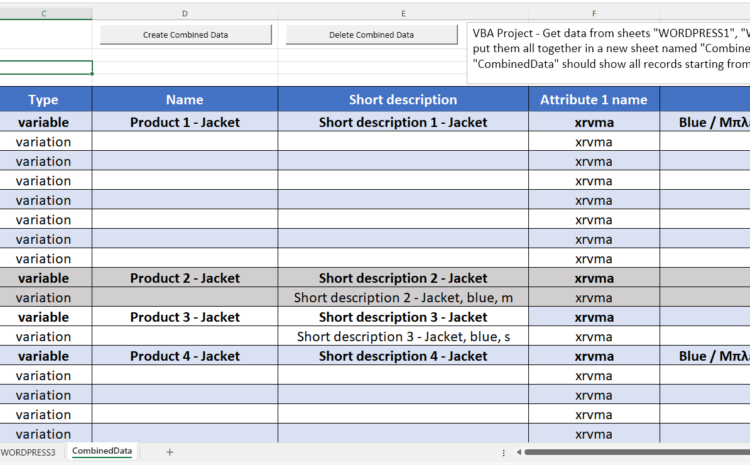Click the Create Combined Data button
Screen dimensions: 750x465
pos(186,34)
